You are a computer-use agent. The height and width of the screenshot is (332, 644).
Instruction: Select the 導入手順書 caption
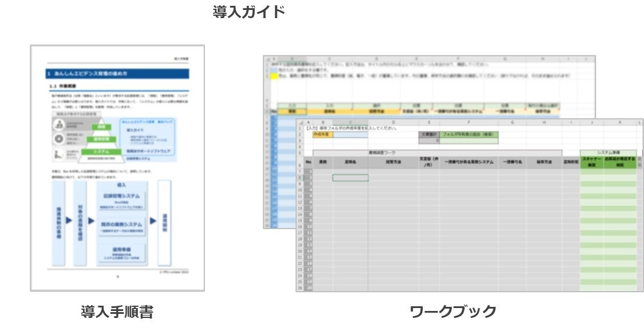point(117,312)
